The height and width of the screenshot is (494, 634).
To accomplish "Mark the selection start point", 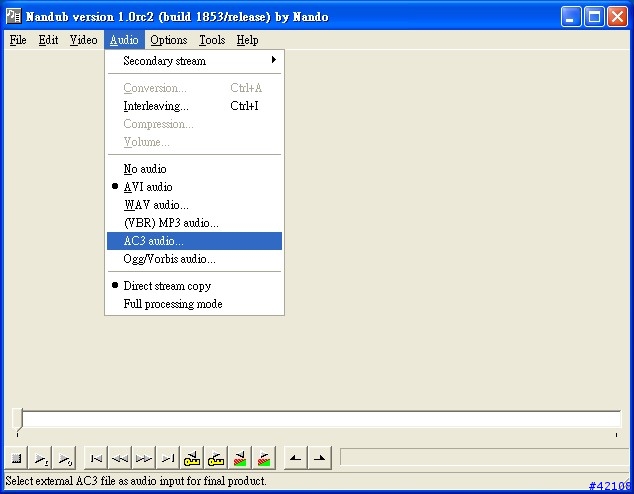I will (x=296, y=458).
